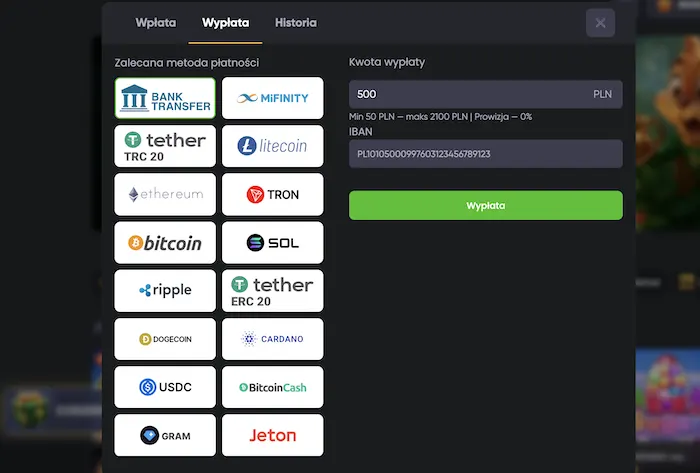Click the IBAN input field

click(x=486, y=154)
